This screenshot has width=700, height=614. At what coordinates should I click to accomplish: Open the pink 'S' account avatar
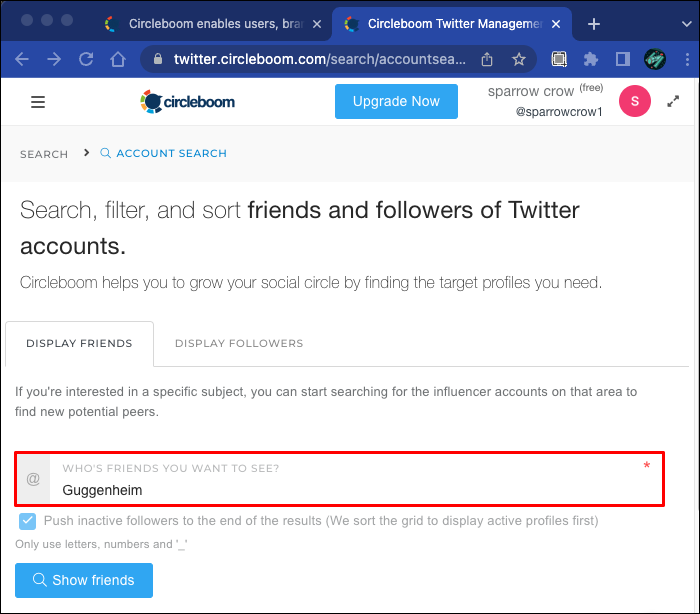point(634,101)
